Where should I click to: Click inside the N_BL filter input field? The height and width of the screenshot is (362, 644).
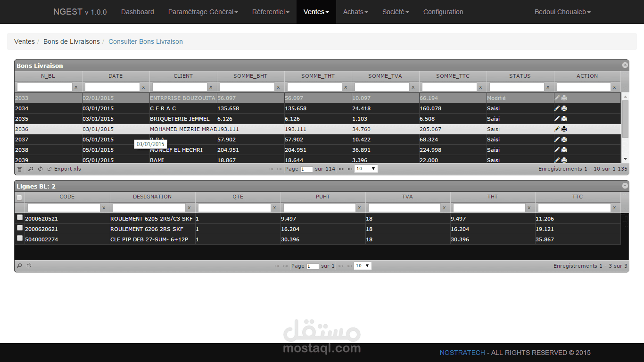coord(45,87)
